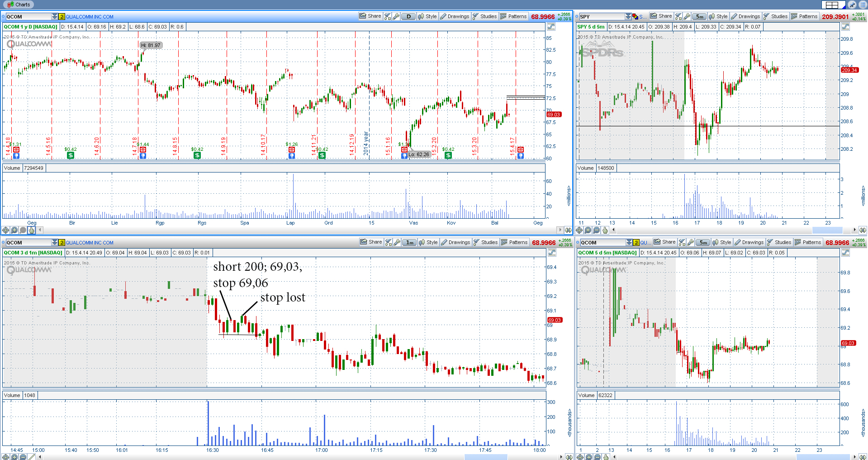This screenshot has height=460, width=868.
Task: Open wrench settings in QCOM 1m chart
Action: [x=397, y=242]
